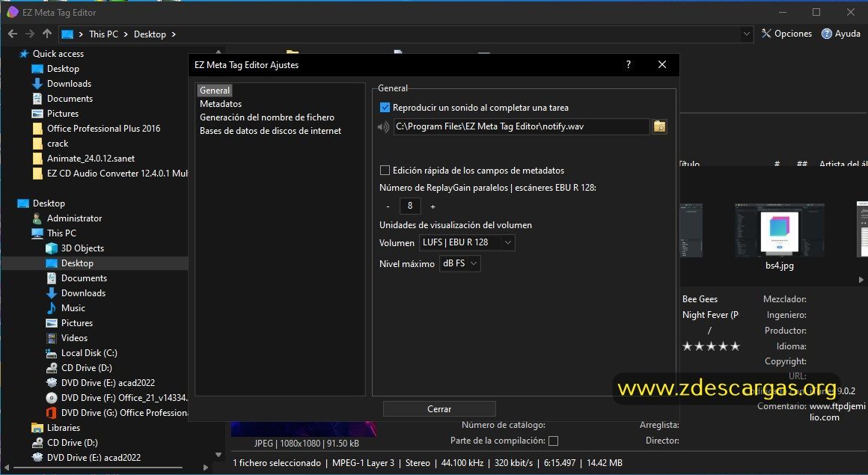Image resolution: width=868 pixels, height=475 pixels.
Task: Expand the address bar history dropdown
Action: (747, 34)
